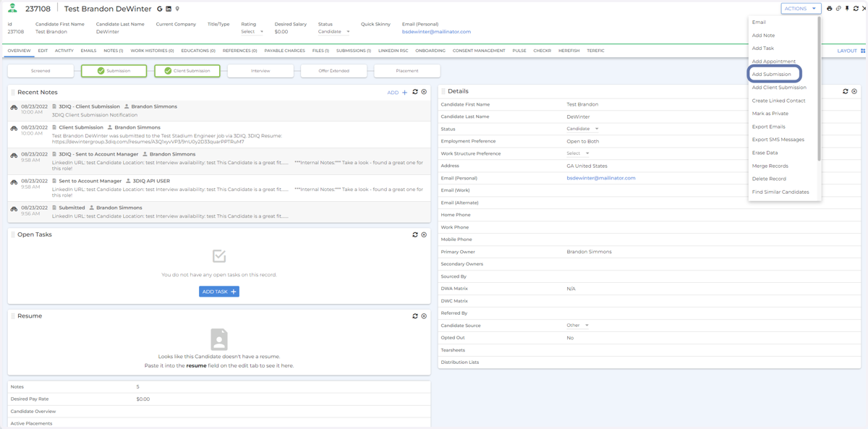Click the Google search icon beside candidate name
Image resolution: width=868 pixels, height=429 pixels.
pyautogui.click(x=160, y=9)
